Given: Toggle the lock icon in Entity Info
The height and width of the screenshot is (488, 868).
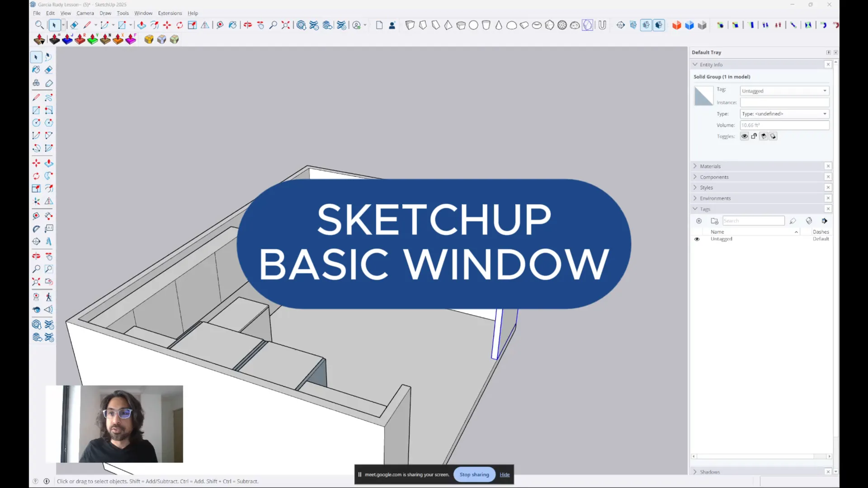Looking at the screenshot, I should tap(754, 136).
